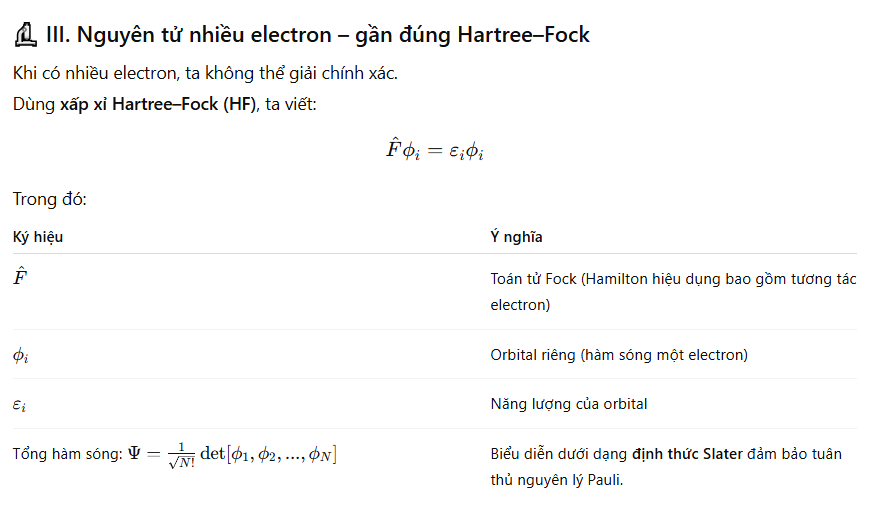The height and width of the screenshot is (520, 870).
Task: Click the Slater determinant formula for Psi
Action: click(232, 455)
